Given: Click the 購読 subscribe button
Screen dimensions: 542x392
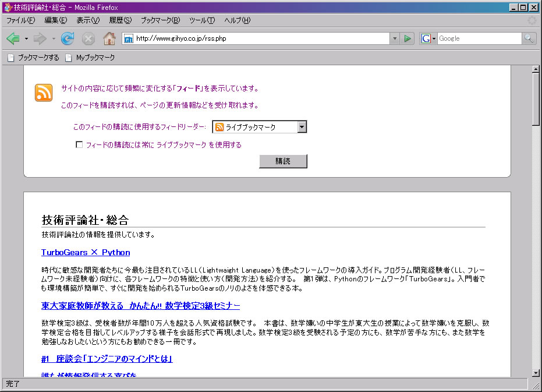Looking at the screenshot, I should click(283, 161).
